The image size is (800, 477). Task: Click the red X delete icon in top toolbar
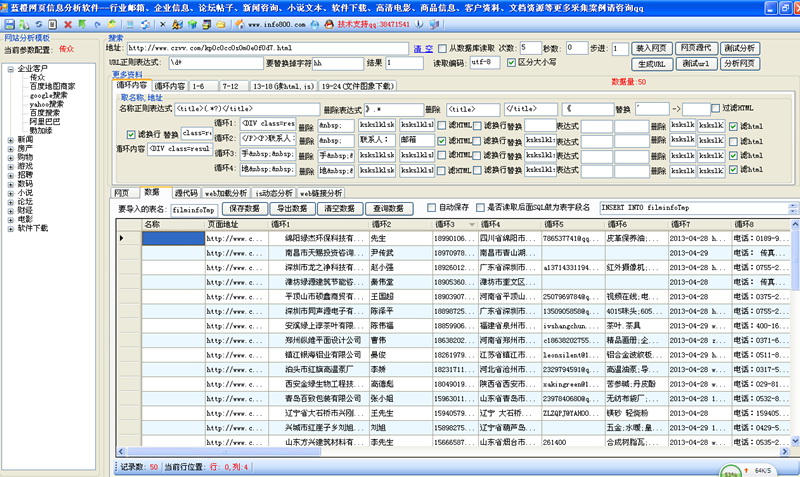click(x=68, y=23)
